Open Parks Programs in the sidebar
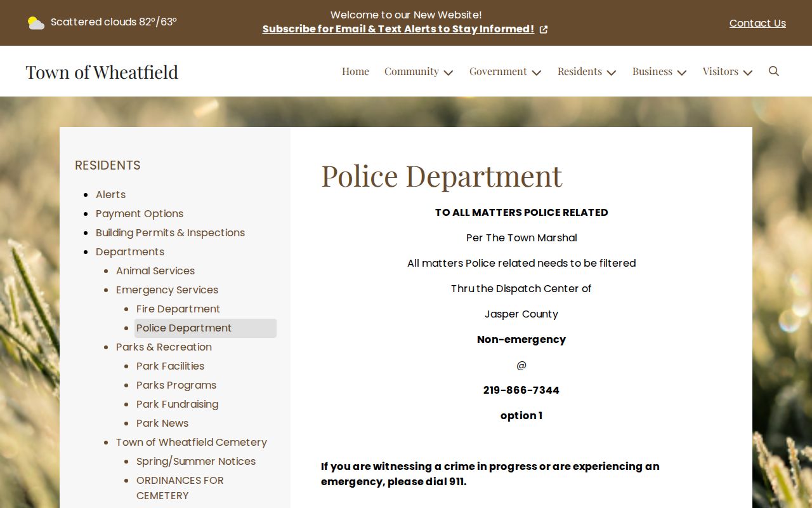 click(176, 385)
